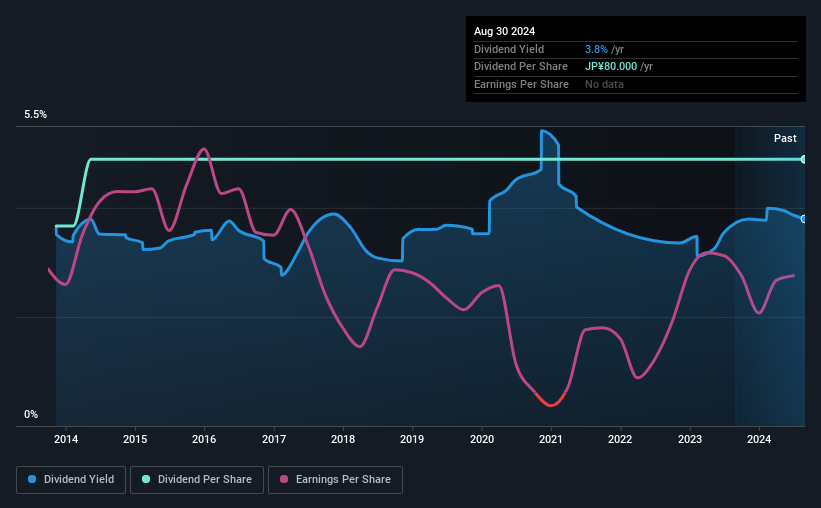Click the 2014 x-axis label

66,438
